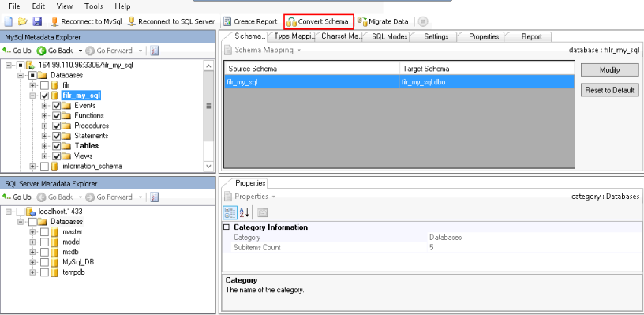
Task: Click the Events folder icon
Action: click(66, 106)
